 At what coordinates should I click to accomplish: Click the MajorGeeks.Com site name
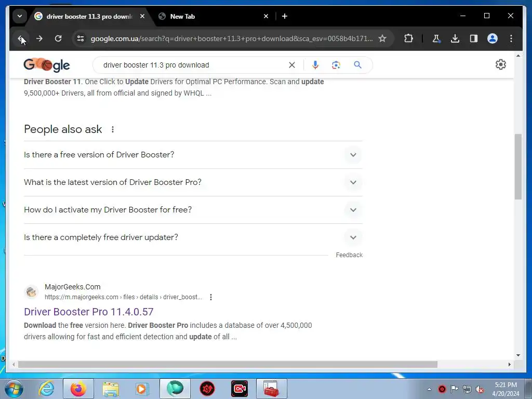(73, 287)
